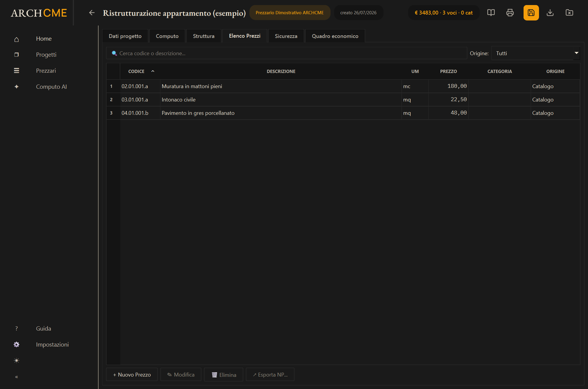588x389 pixels.
Task: Collapse the sidebar with double chevron
Action: pyautogui.click(x=17, y=377)
